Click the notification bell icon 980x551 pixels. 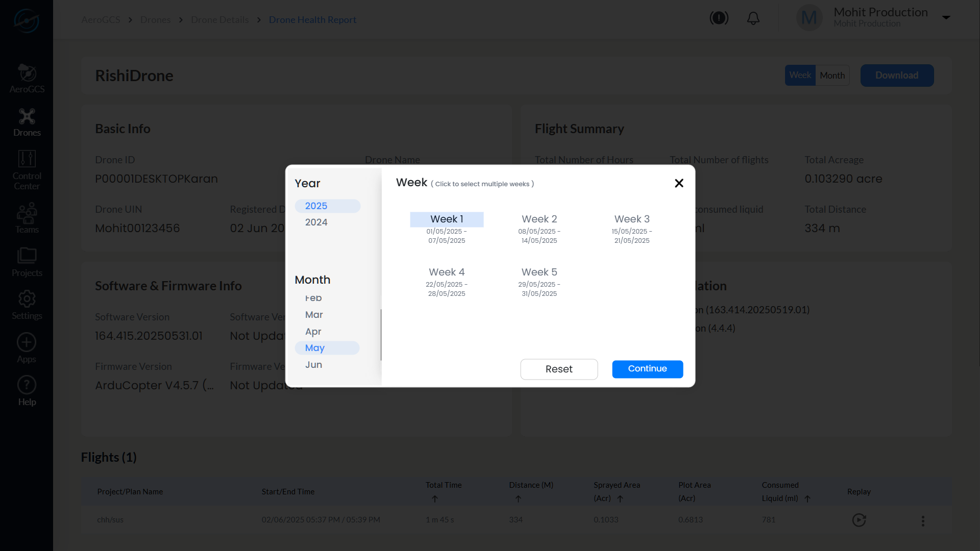pos(753,19)
